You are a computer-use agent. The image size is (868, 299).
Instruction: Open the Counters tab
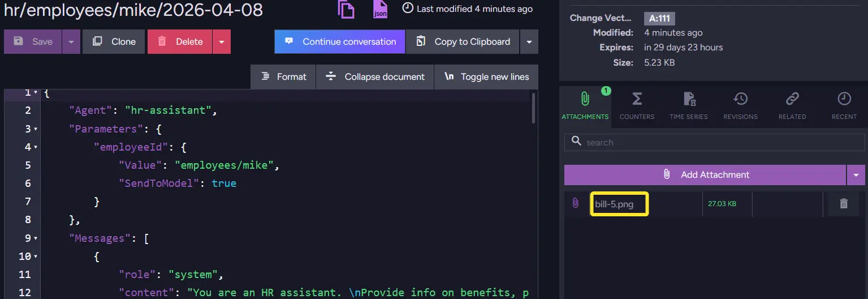click(x=637, y=106)
